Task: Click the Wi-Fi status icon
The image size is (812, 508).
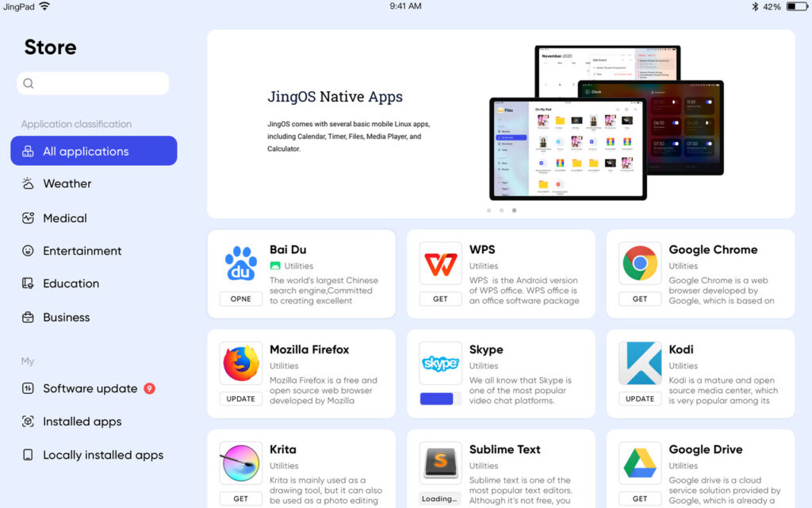Action: (x=44, y=6)
